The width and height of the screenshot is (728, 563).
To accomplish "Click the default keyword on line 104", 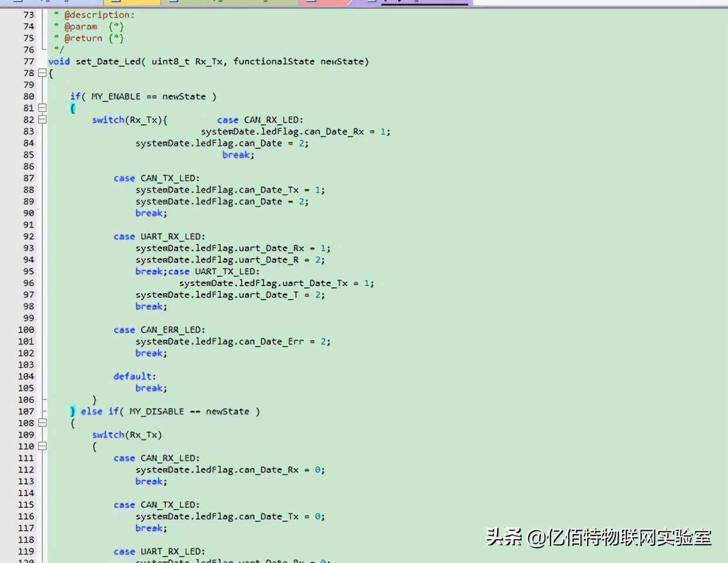I will pos(134,377).
